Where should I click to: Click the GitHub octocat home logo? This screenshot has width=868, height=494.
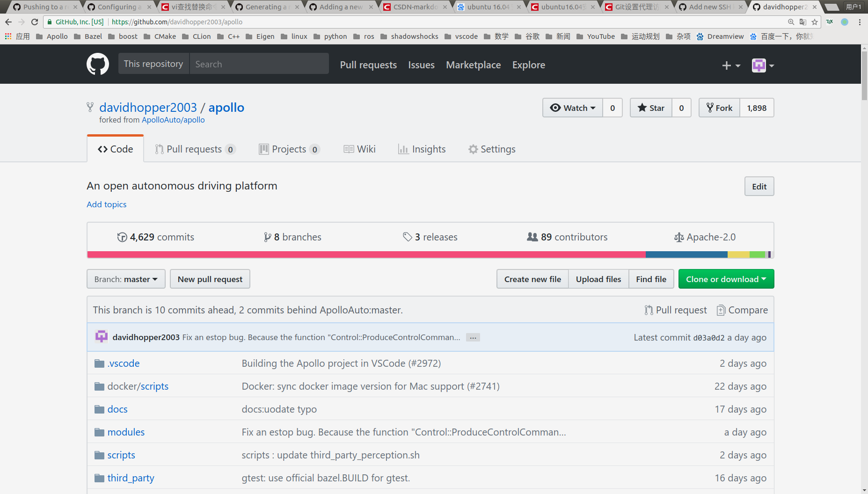98,64
